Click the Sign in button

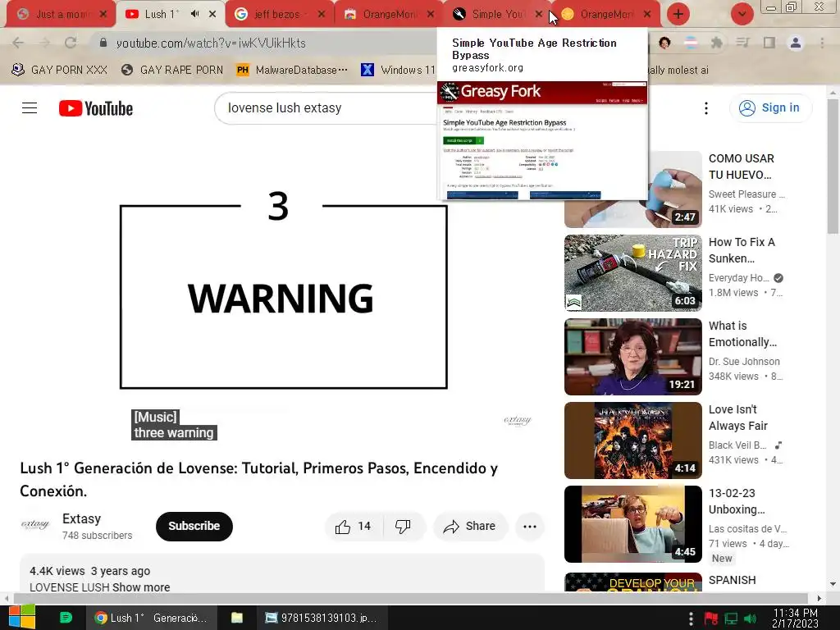pyautogui.click(x=770, y=107)
